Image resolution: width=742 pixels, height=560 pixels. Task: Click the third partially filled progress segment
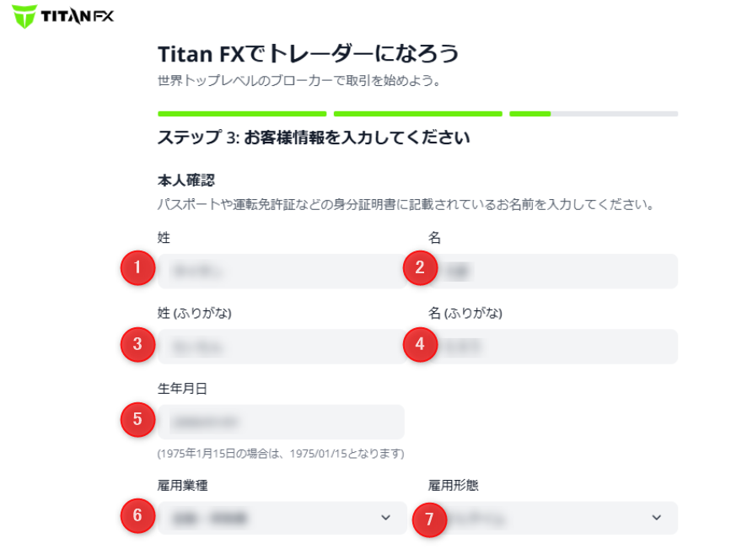coord(594,113)
